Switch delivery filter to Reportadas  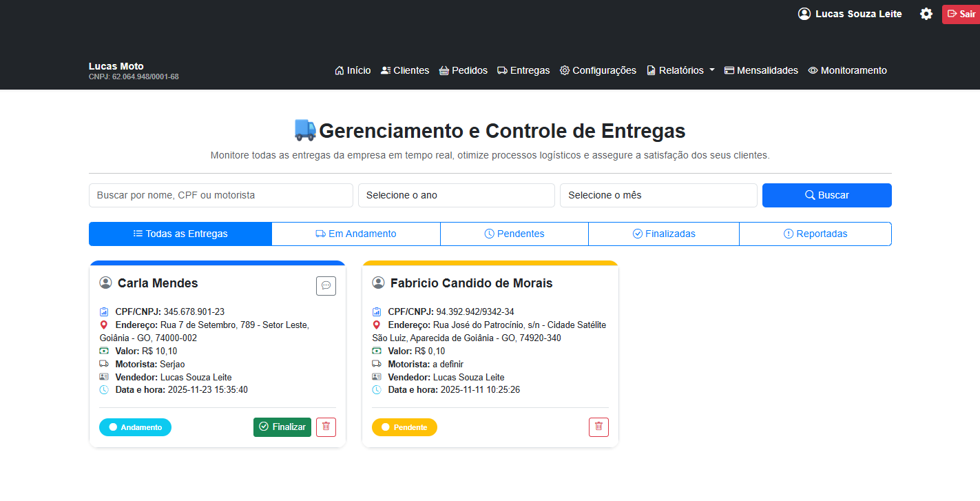[815, 234]
